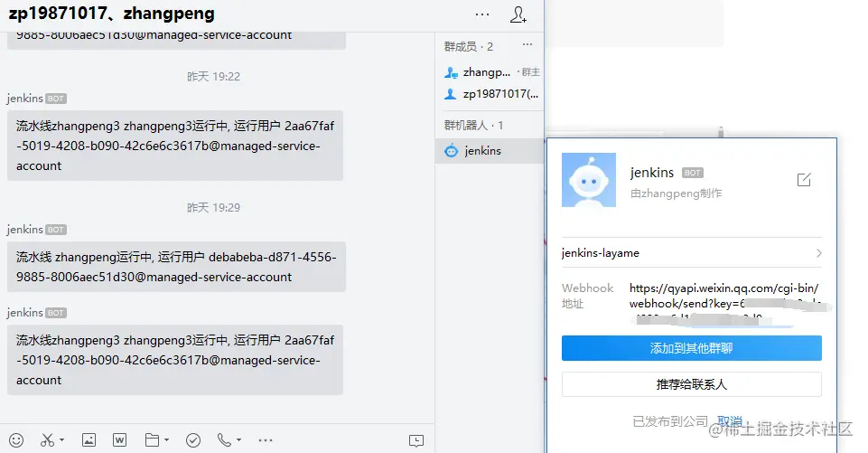Select group owner zhangp... in the member list
868x453 pixels.
491,72
